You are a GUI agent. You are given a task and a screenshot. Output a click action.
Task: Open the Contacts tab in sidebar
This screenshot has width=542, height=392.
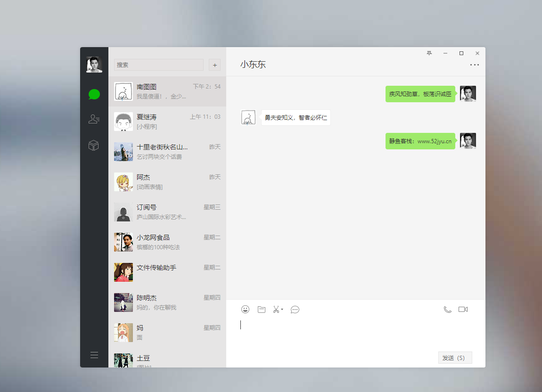coord(94,120)
